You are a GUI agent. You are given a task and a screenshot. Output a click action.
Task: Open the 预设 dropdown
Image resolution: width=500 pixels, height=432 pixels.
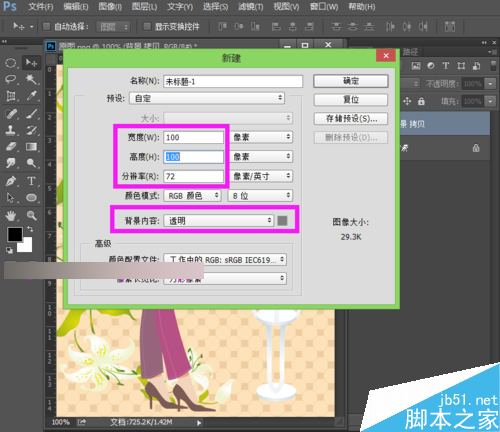click(207, 98)
